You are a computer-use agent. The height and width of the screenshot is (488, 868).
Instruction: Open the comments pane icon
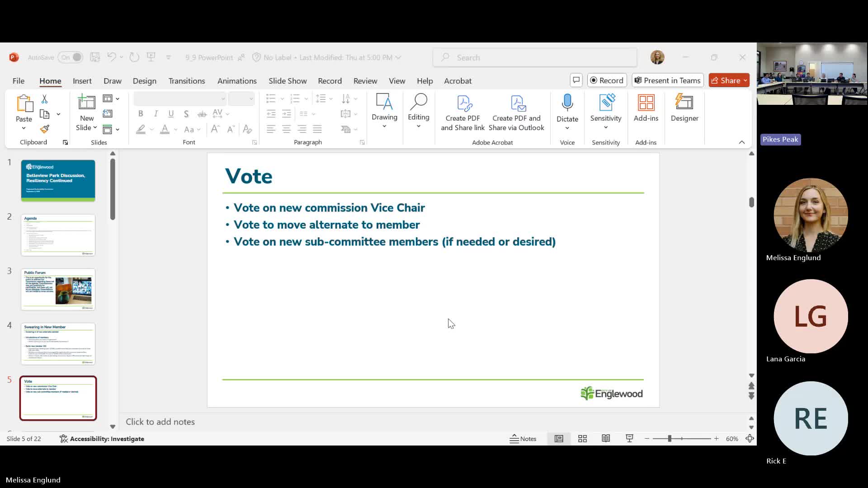pos(576,80)
